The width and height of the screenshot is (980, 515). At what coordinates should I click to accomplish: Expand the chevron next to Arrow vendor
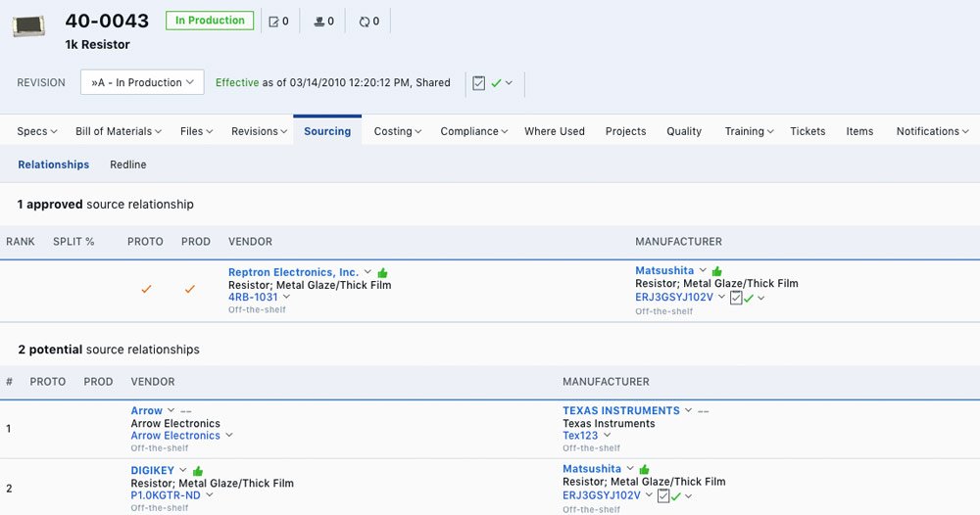pyautogui.click(x=171, y=411)
